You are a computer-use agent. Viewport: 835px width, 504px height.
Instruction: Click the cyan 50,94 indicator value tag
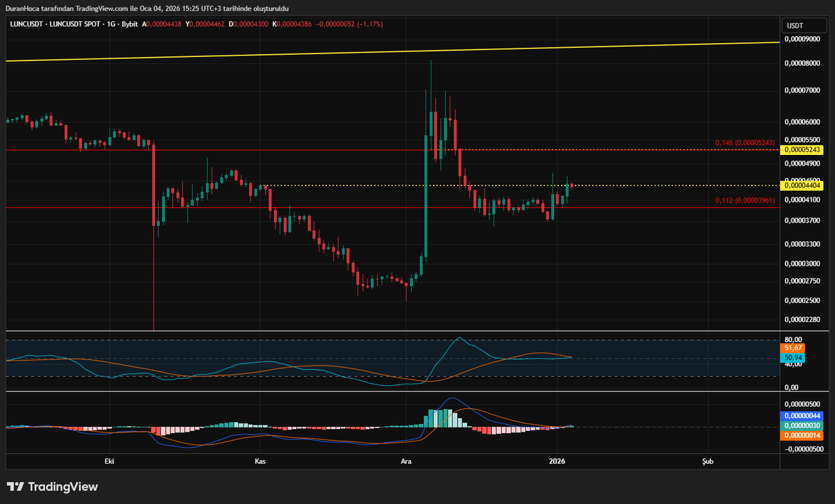793,357
